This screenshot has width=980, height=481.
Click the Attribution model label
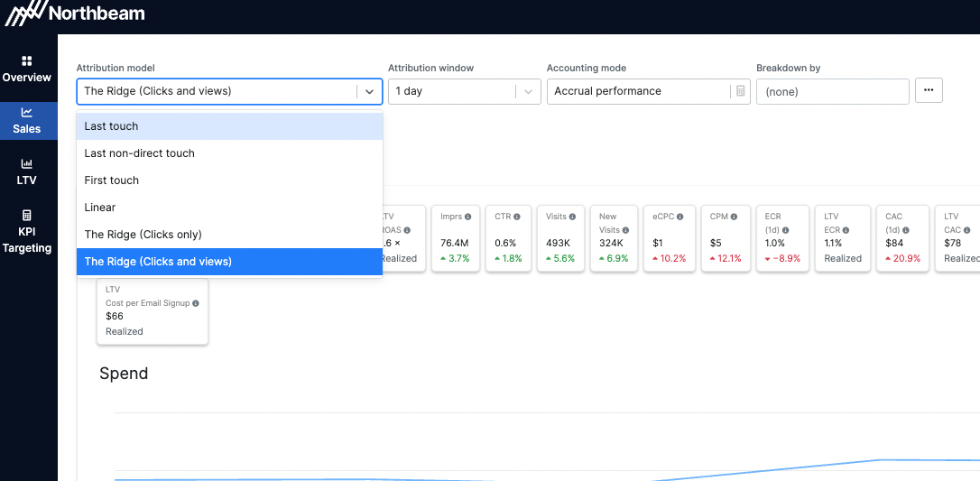click(x=116, y=68)
